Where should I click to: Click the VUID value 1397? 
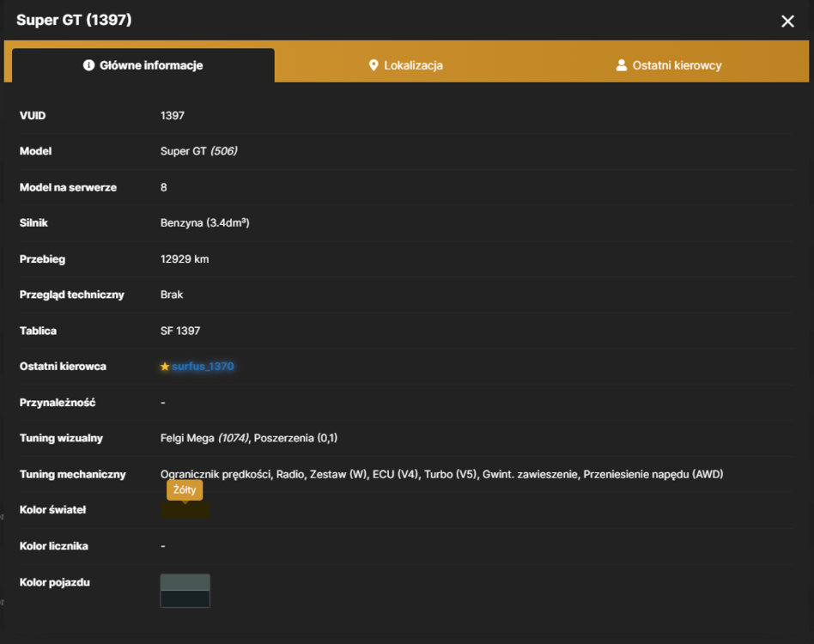tap(173, 116)
